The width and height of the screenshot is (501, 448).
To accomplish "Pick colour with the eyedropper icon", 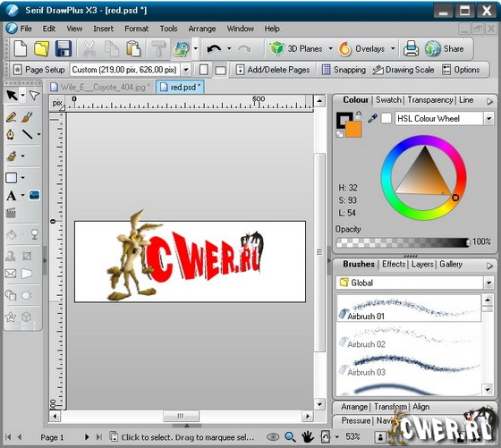I will pos(372,118).
